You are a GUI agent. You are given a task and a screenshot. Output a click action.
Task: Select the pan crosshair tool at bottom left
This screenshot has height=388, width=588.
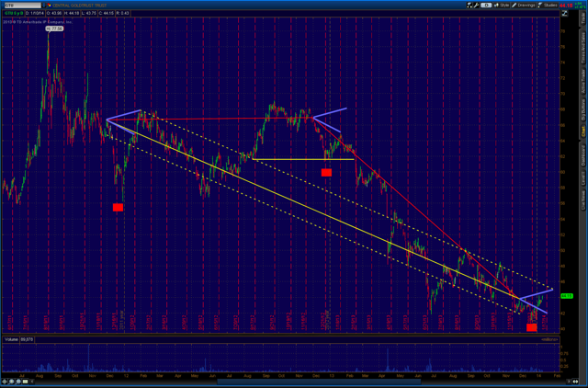point(5,382)
